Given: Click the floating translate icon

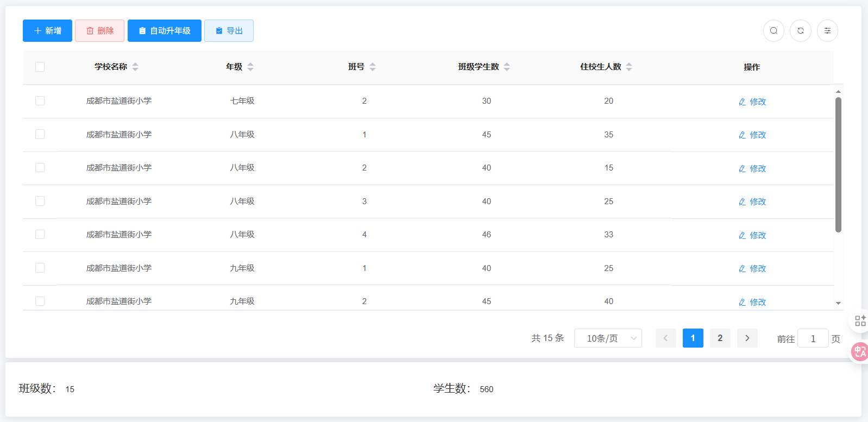Looking at the screenshot, I should pyautogui.click(x=860, y=352).
